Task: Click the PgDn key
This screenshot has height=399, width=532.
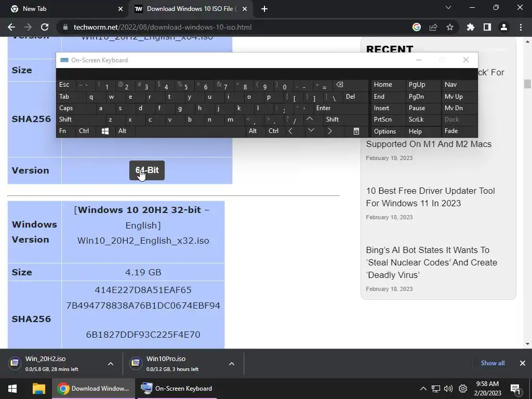Action: click(423, 97)
